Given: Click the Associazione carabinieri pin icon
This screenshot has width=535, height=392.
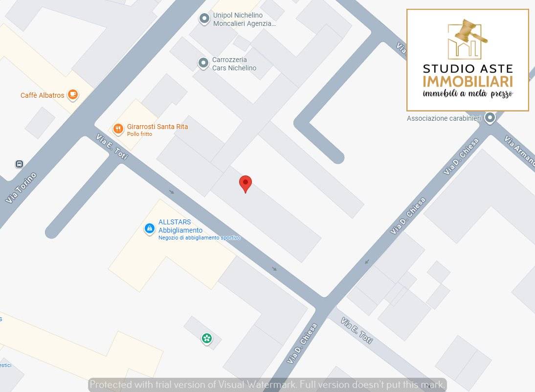Looking at the screenshot, I should click(490, 118).
